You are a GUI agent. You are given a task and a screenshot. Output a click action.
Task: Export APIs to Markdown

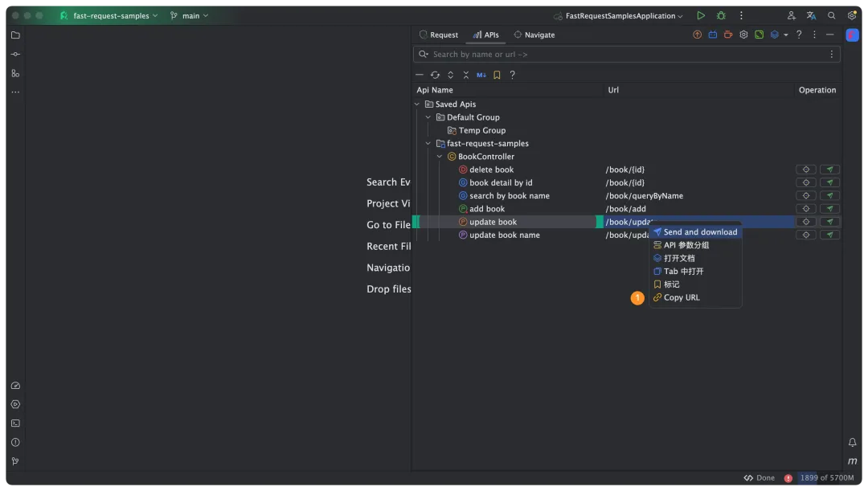point(481,75)
